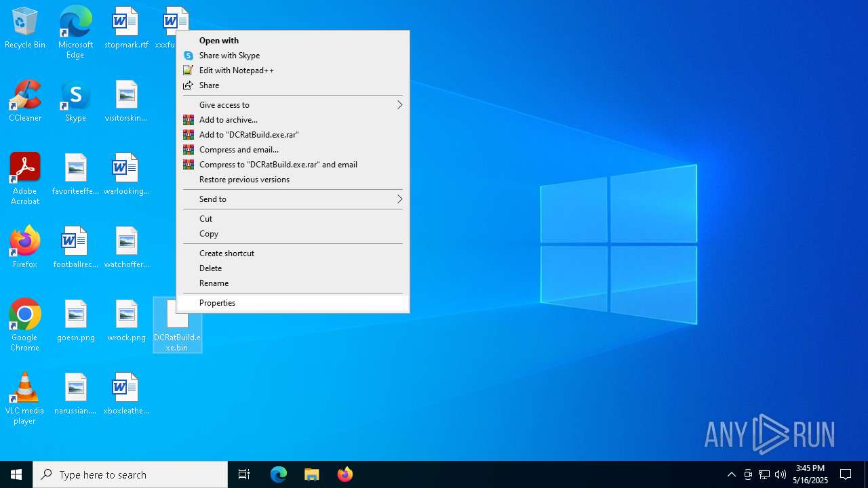The width and height of the screenshot is (868, 488).
Task: Launch Firefox from the taskbar
Action: pos(344,474)
